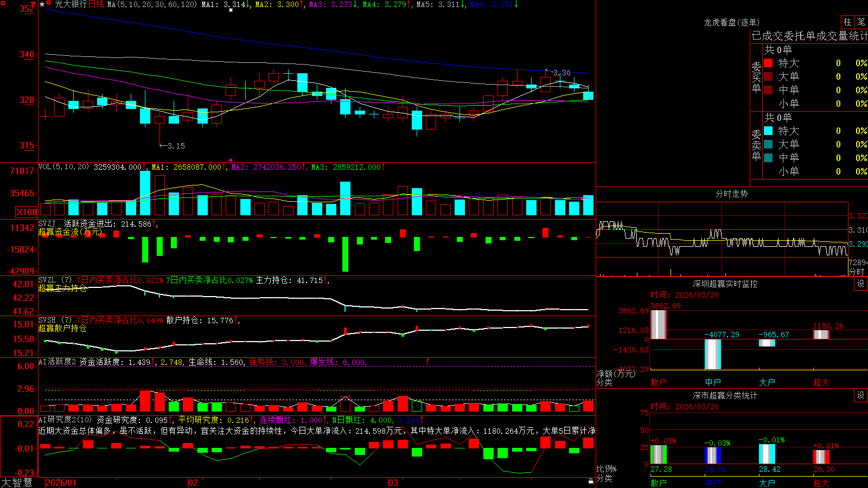This screenshot has height=488, width=868.
Task: Click the red 特大 buy-order color swatch
Action: 768,63
